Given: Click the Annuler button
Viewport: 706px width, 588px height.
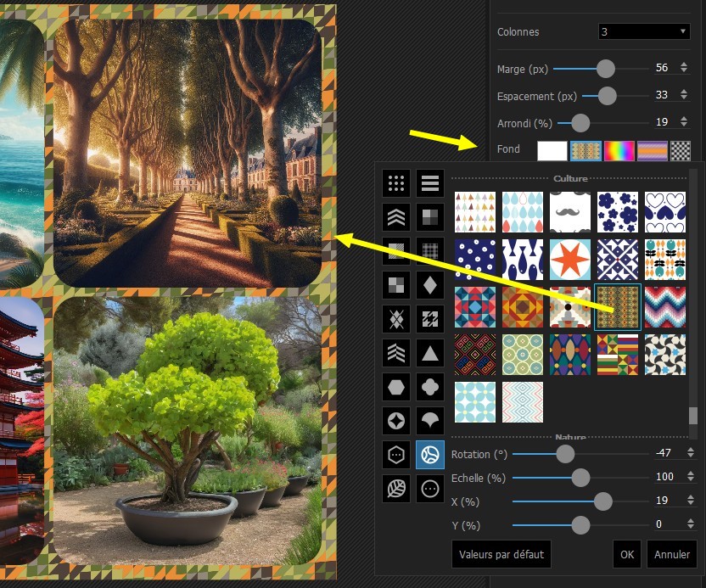Looking at the screenshot, I should 672,554.
